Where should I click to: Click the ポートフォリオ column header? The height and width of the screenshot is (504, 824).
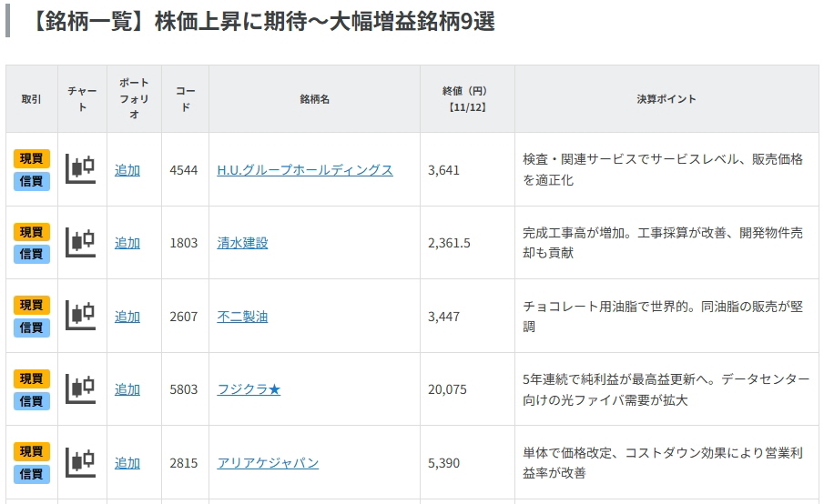click(134, 98)
